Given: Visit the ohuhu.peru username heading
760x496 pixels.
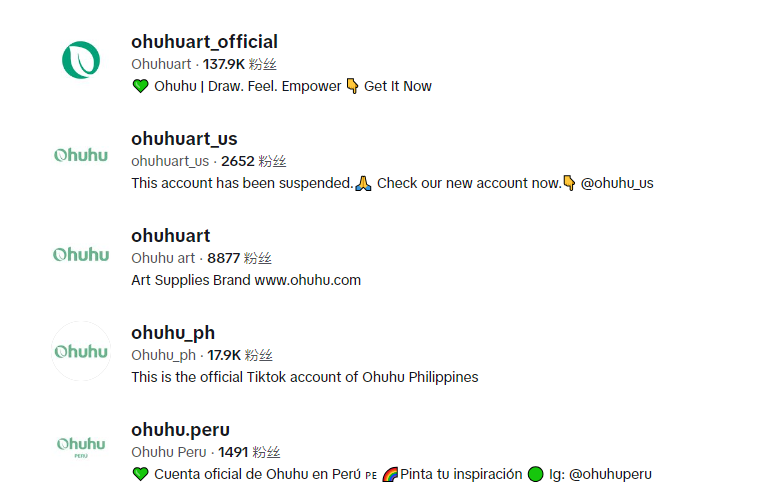Looking at the screenshot, I should 180,430.
